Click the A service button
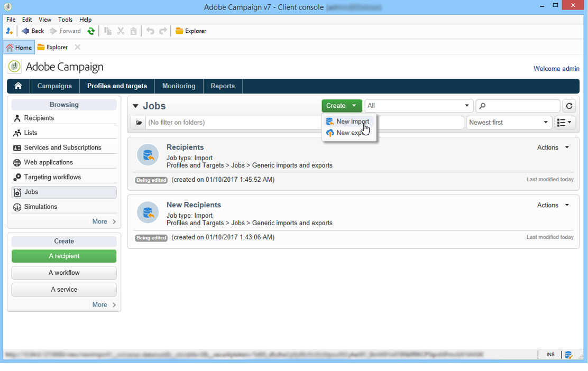Image resolution: width=588 pixels, height=371 pixels. tap(64, 290)
